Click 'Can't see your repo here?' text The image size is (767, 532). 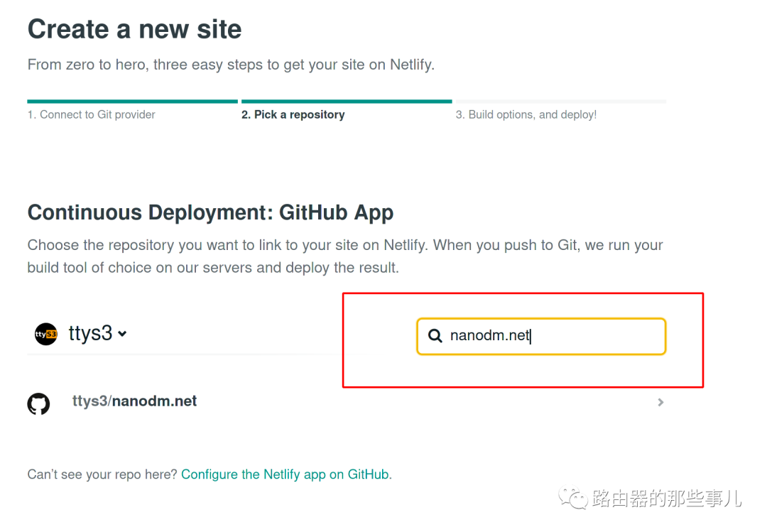tap(102, 474)
